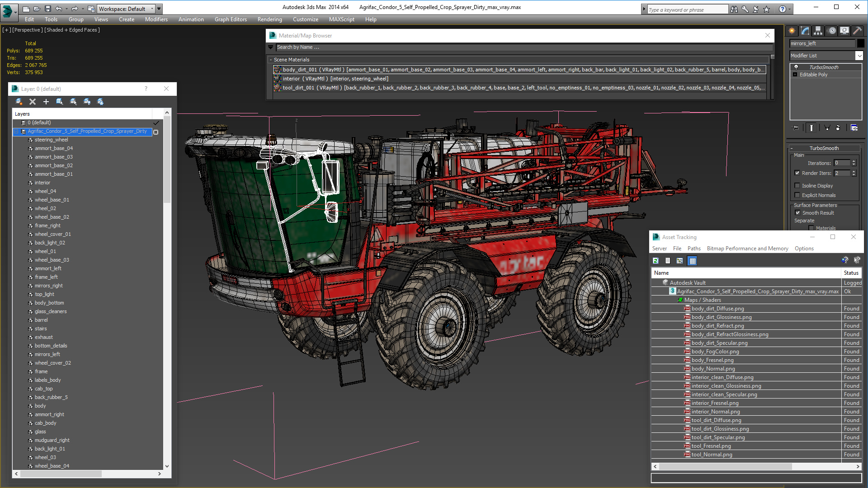
Task: Click the Layer dialog help question mark
Action: (146, 89)
